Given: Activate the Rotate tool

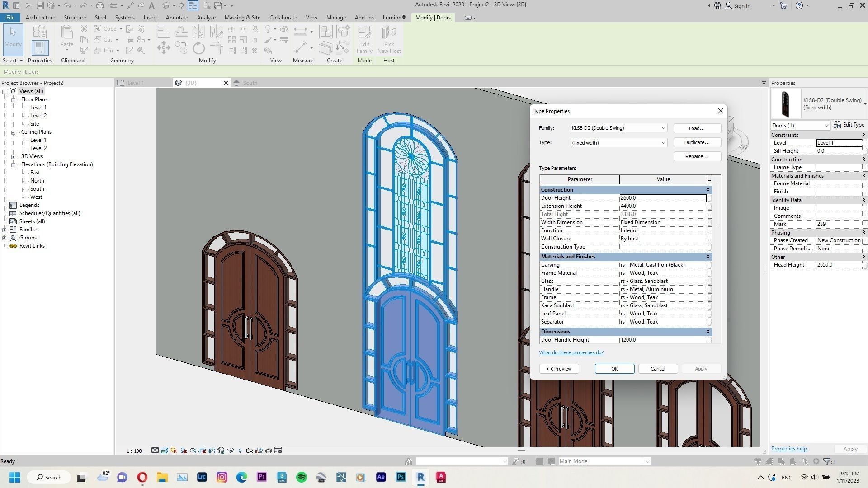Looking at the screenshot, I should click(x=198, y=48).
